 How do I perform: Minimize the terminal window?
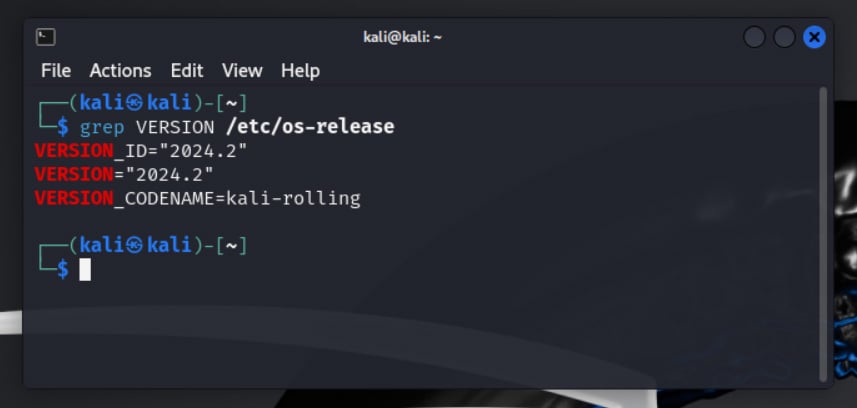pyautogui.click(x=755, y=37)
